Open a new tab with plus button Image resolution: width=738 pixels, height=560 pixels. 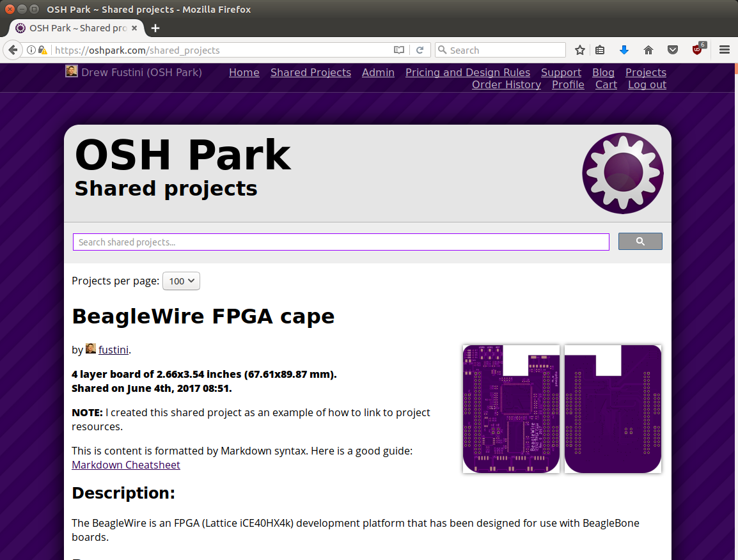point(155,28)
